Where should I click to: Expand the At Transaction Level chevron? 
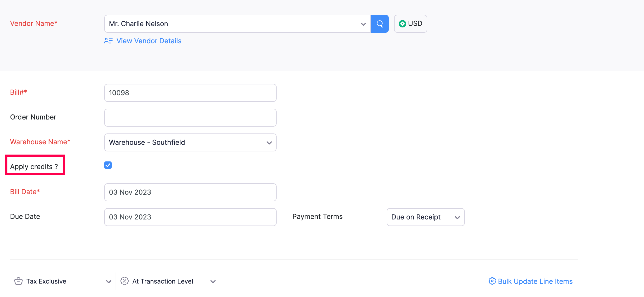[x=213, y=281]
